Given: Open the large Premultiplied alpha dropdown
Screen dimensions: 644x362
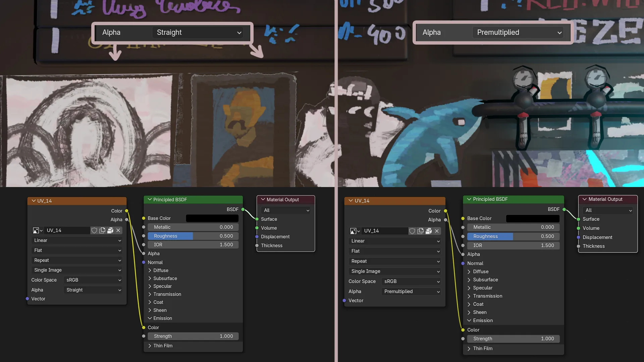Looking at the screenshot, I should coord(518,33).
